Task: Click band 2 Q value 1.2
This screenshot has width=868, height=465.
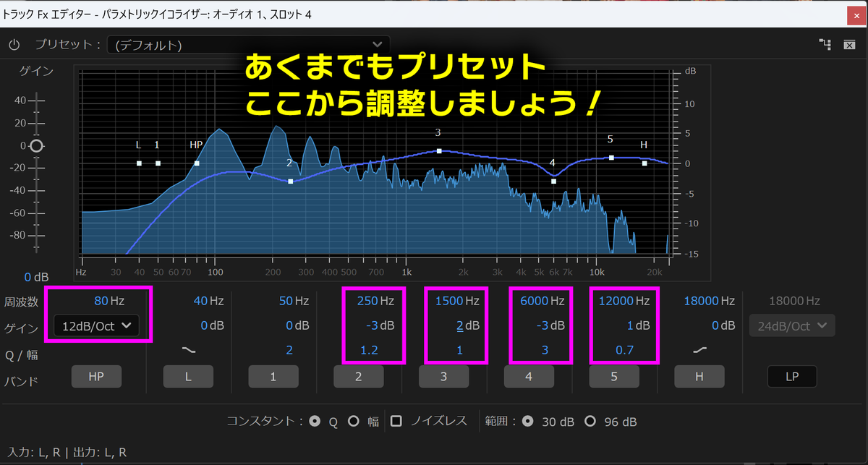Action: pos(369,351)
